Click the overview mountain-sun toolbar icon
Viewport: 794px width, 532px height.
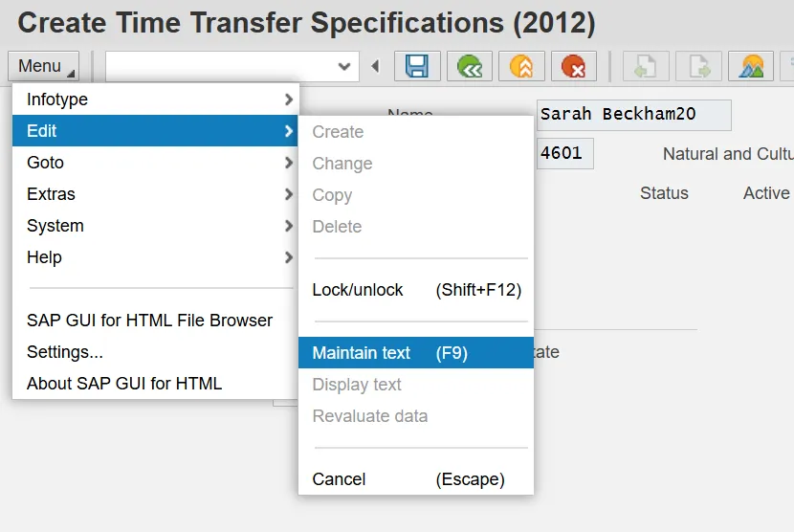pyautogui.click(x=751, y=66)
